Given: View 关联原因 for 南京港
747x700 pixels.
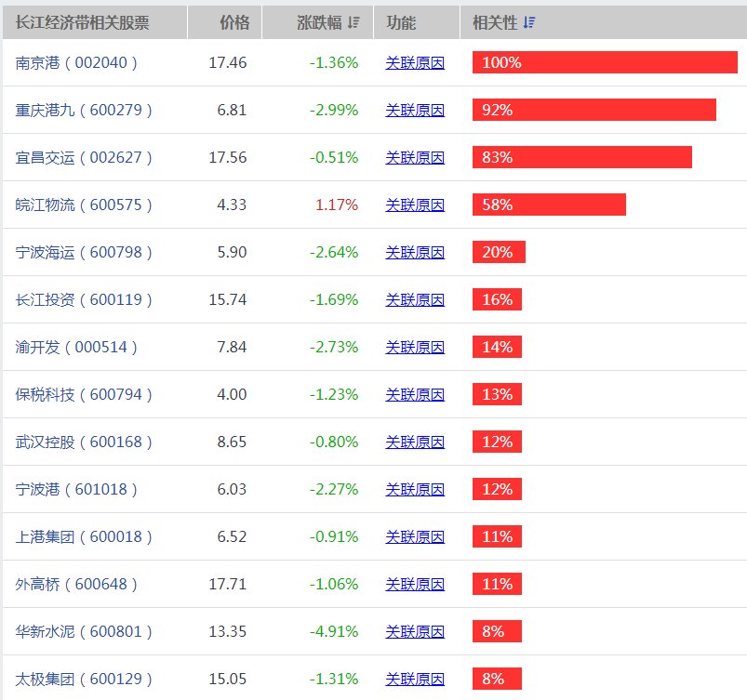Looking at the screenshot, I should [x=413, y=61].
